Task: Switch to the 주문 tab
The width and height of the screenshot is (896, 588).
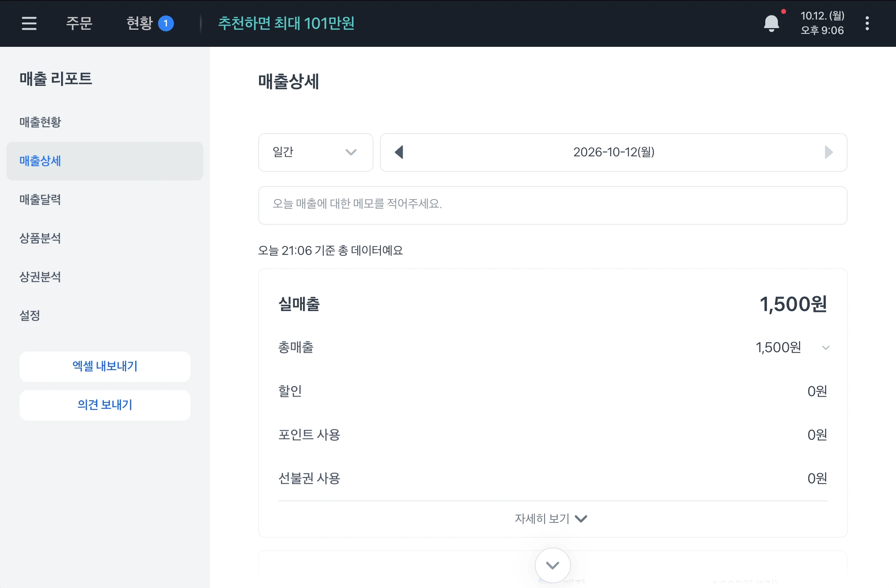Action: point(79,23)
